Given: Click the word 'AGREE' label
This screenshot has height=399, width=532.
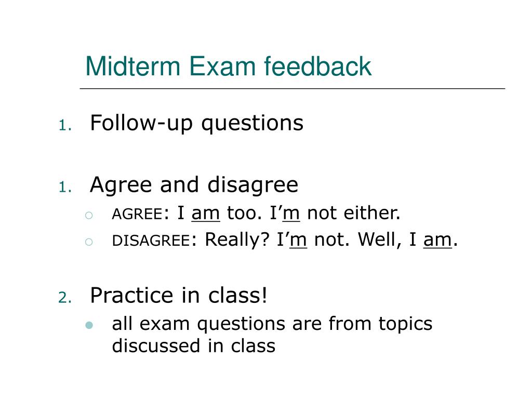Looking at the screenshot, I should (137, 214).
